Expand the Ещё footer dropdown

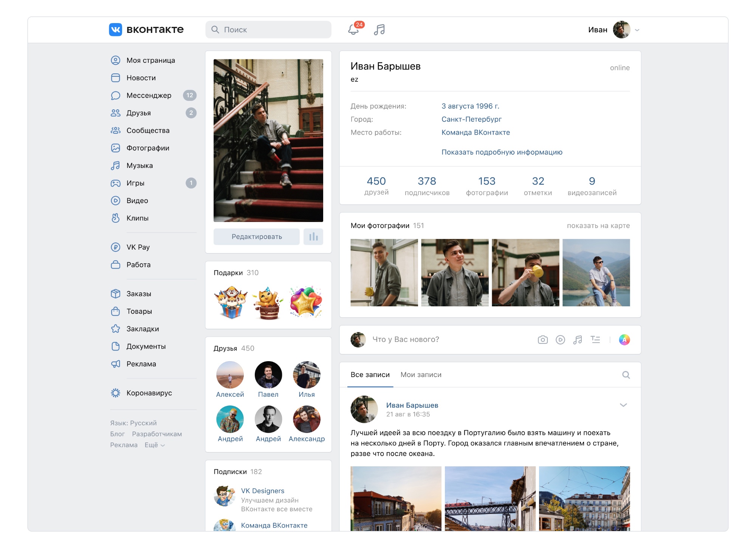[x=155, y=445]
